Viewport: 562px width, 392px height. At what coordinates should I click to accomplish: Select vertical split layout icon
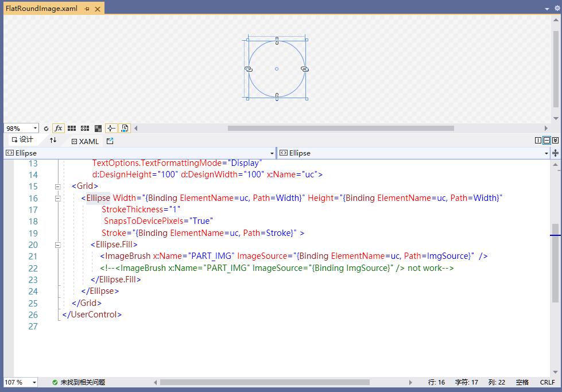pos(538,141)
